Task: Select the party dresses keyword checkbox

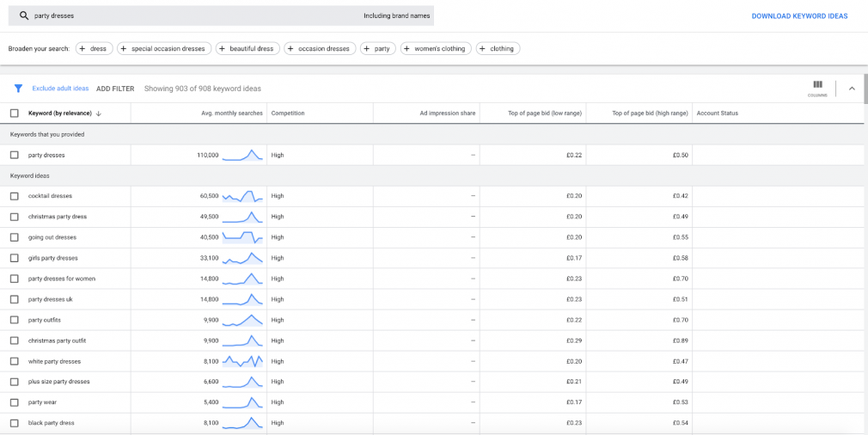Action: click(x=15, y=156)
